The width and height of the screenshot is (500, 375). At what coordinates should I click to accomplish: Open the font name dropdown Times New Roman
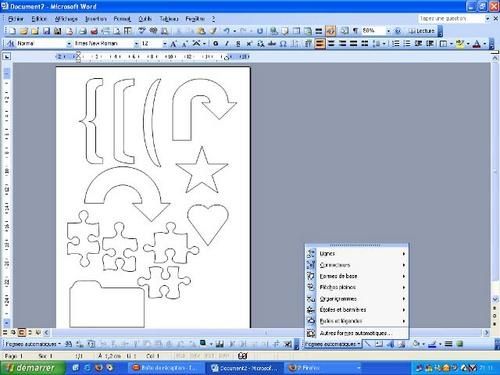click(x=106, y=44)
